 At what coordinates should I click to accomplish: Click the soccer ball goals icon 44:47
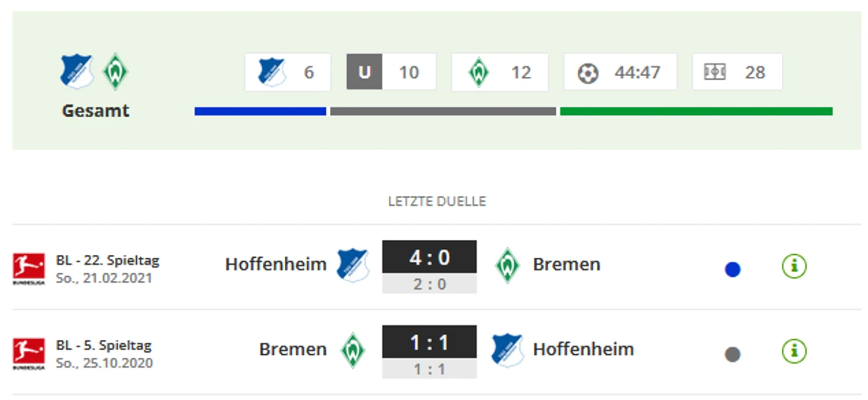click(x=588, y=73)
